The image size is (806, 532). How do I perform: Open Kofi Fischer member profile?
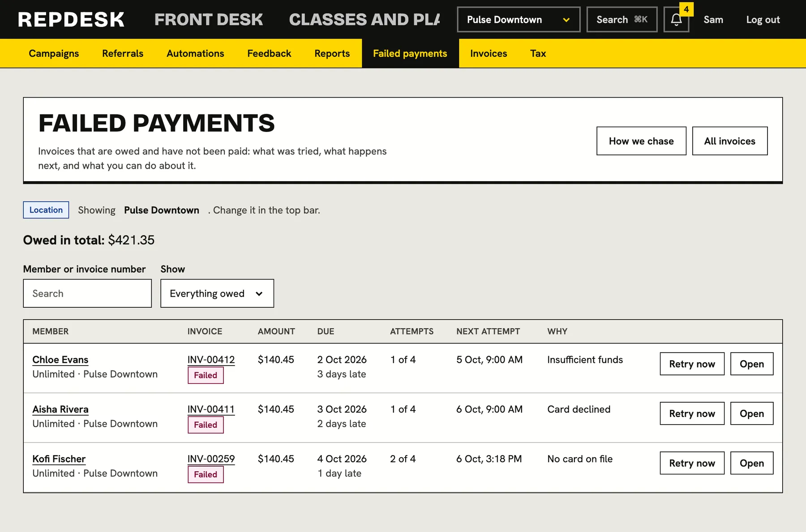[x=59, y=459]
